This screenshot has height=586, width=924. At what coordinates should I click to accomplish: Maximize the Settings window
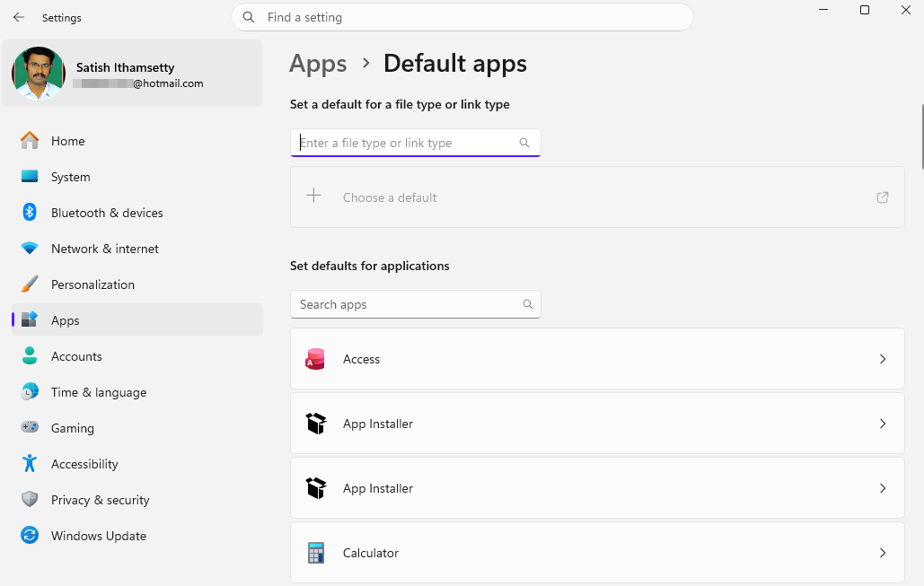(x=865, y=10)
